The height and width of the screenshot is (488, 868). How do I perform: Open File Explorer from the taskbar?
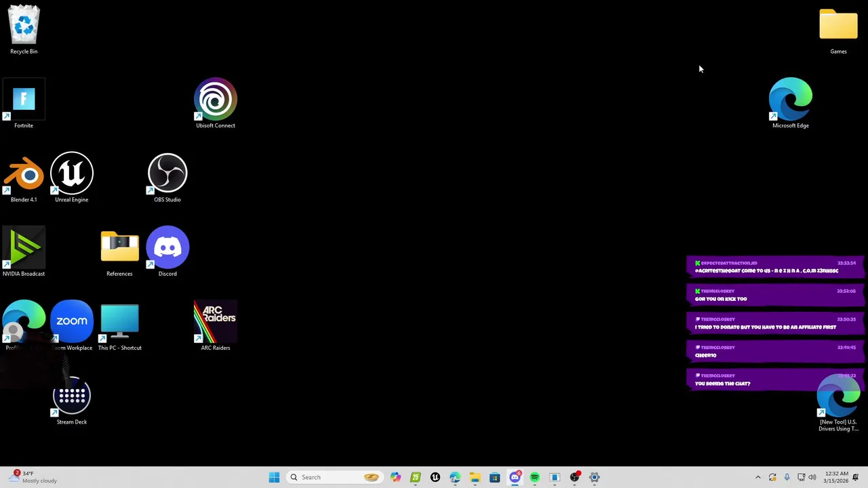(475, 477)
